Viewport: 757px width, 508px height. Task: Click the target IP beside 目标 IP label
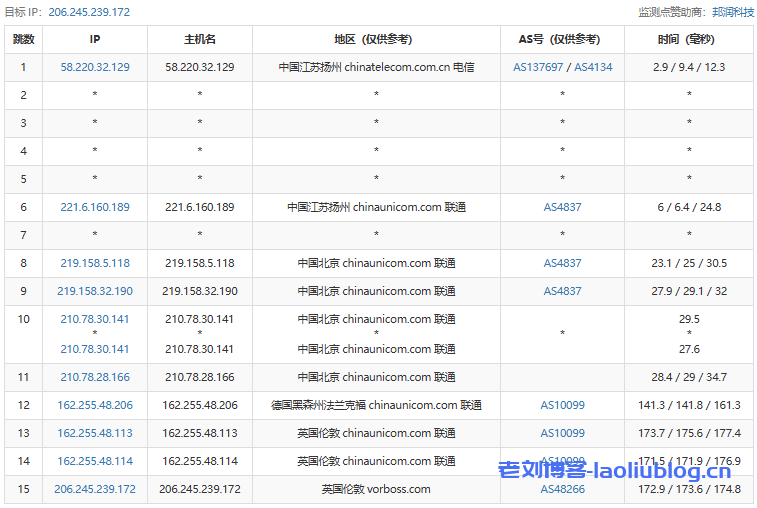[88, 12]
